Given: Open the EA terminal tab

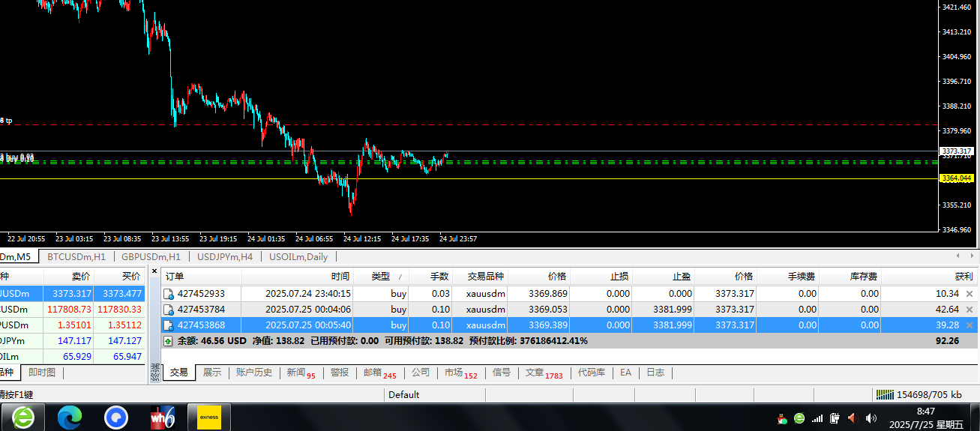Looking at the screenshot, I should [625, 373].
